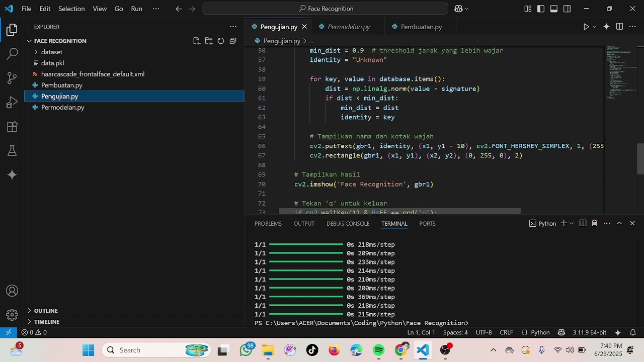644x362 pixels.
Task: Change file encoding via UTF-8
Action: (484, 332)
